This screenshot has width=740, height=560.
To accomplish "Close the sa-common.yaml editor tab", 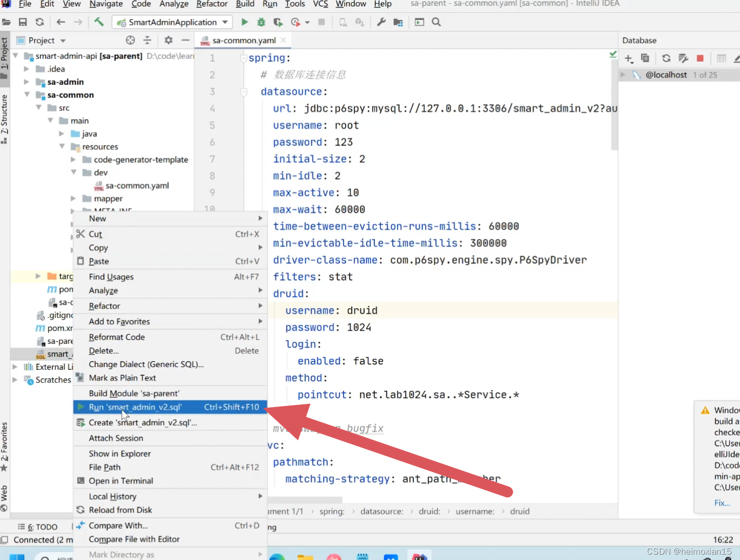I will pyautogui.click(x=283, y=40).
